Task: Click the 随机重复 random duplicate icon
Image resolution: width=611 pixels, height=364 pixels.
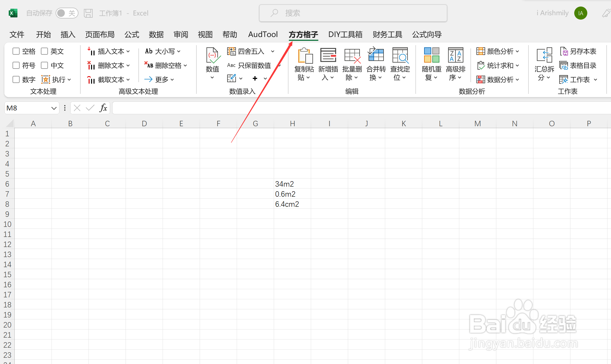Action: point(432,55)
